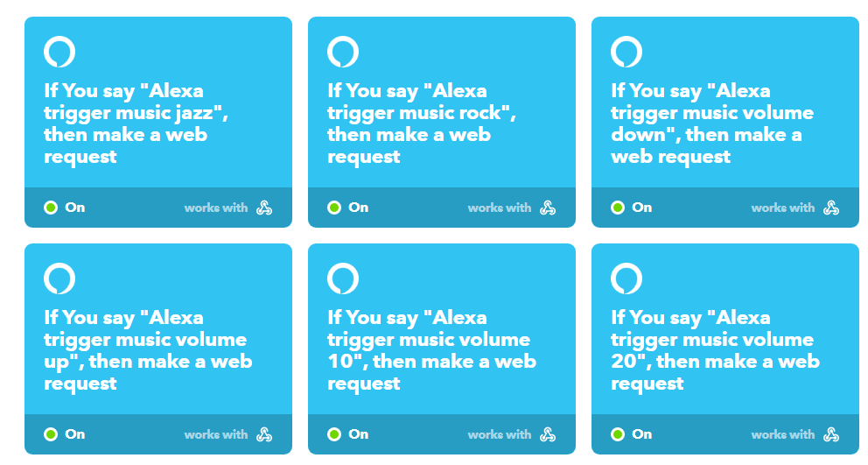
Task: Click Alexa icon on music rock applet
Action: coord(343,52)
